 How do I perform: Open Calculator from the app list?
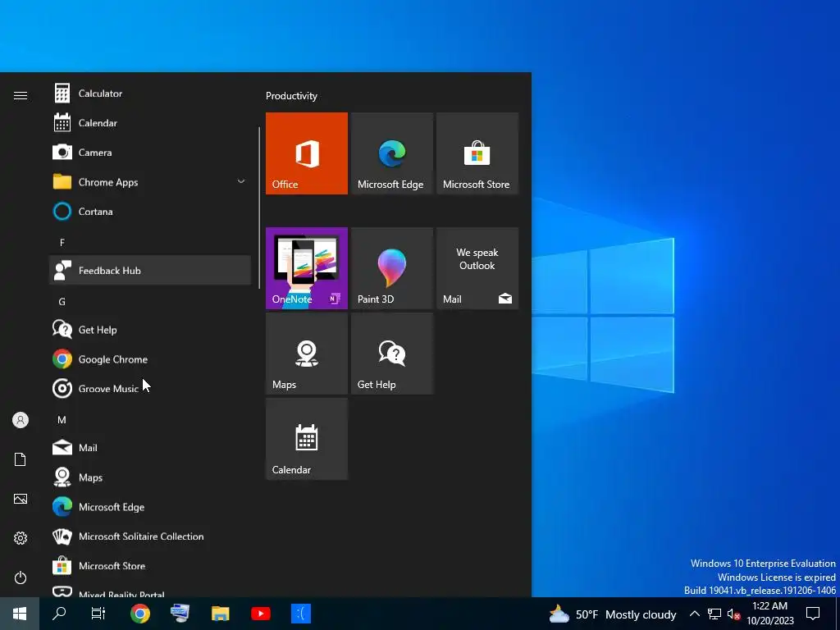(x=149, y=94)
